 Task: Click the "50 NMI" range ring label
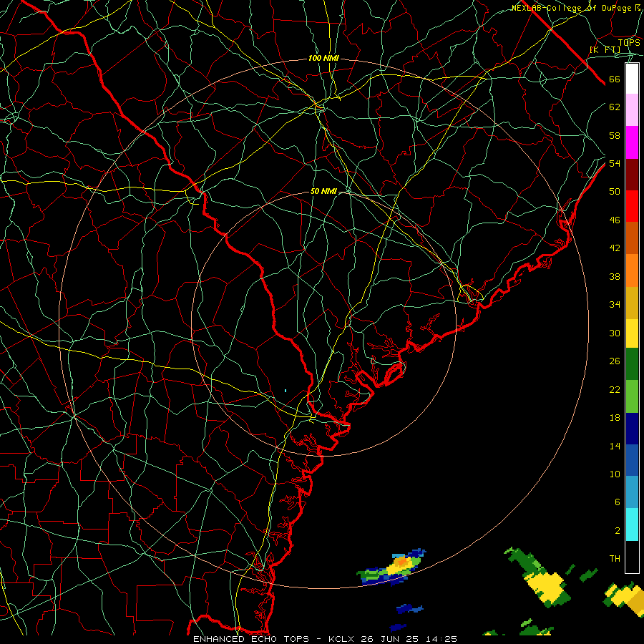323,191
